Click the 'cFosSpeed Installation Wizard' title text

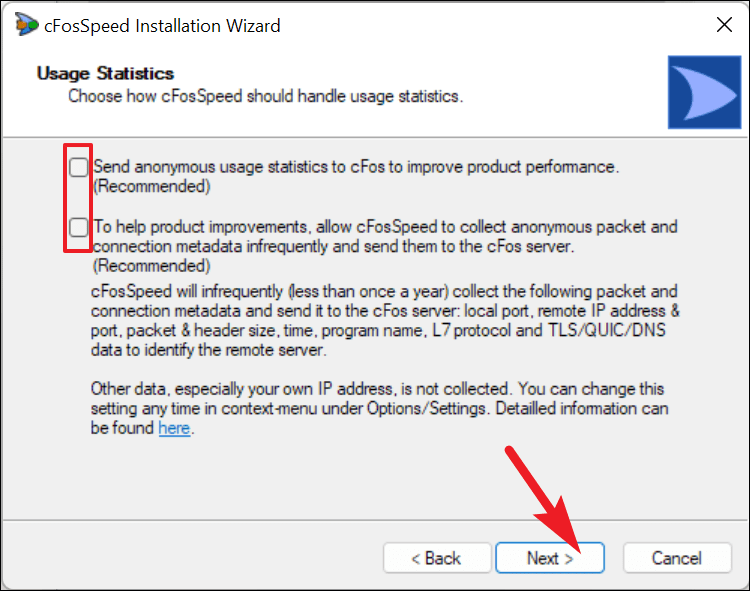point(162,25)
